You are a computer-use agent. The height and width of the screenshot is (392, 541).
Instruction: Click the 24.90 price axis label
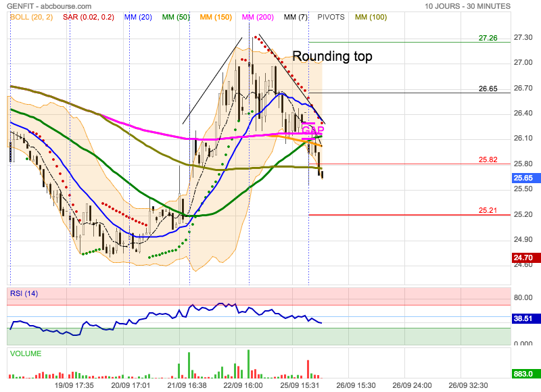pos(523,240)
